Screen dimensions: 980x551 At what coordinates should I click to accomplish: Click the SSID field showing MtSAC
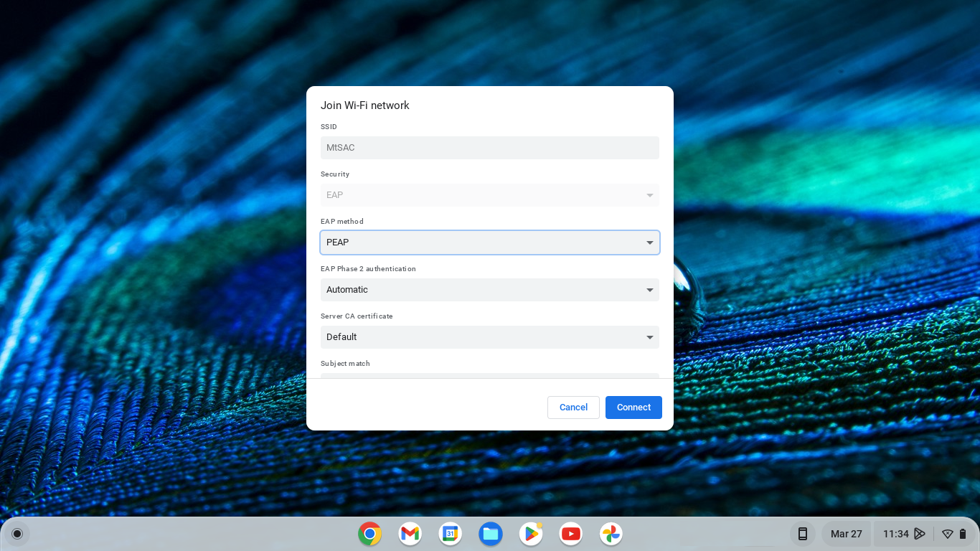[x=489, y=148]
